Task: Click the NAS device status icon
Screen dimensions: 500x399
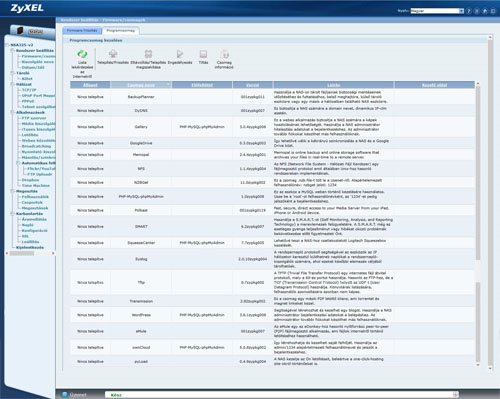Action: (20, 31)
